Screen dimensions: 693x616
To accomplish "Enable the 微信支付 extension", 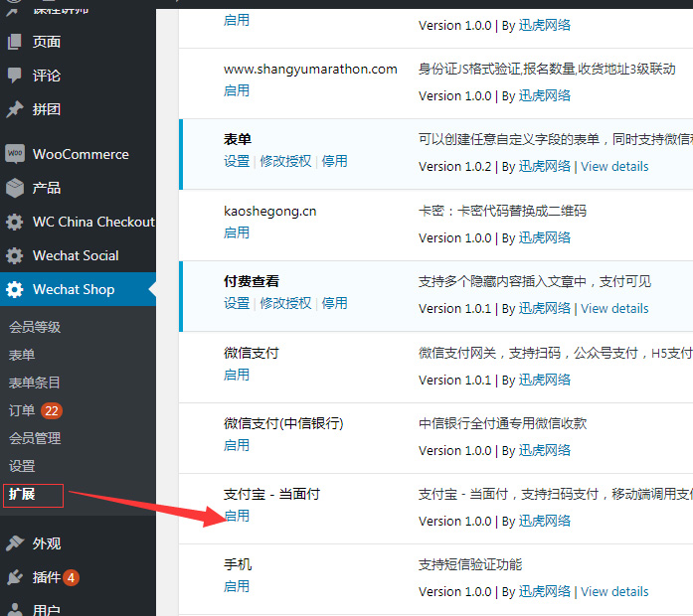I will click(x=237, y=375).
